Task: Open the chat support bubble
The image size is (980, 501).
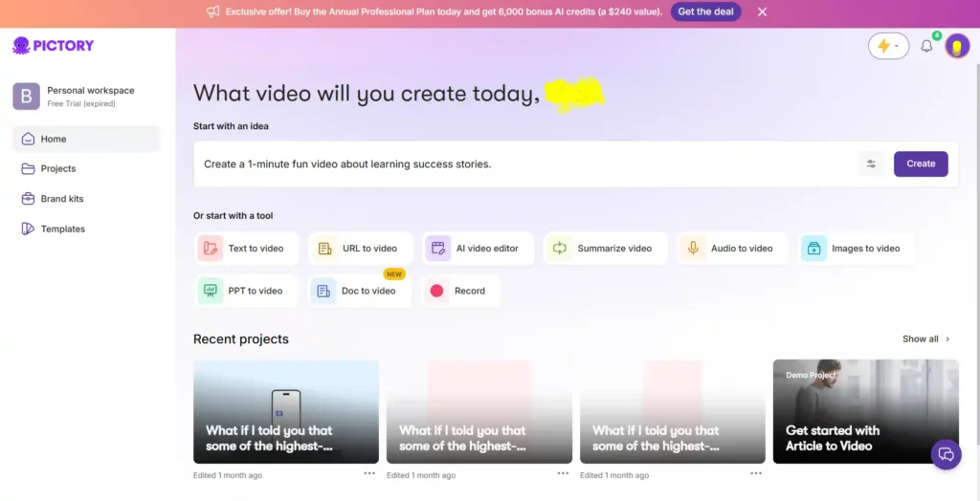Action: pos(947,454)
